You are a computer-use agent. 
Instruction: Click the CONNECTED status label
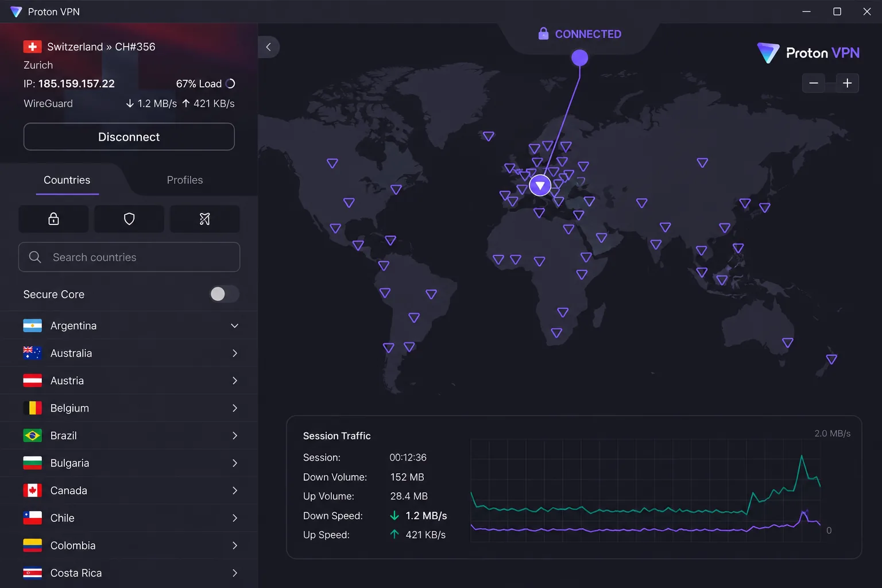tap(588, 34)
